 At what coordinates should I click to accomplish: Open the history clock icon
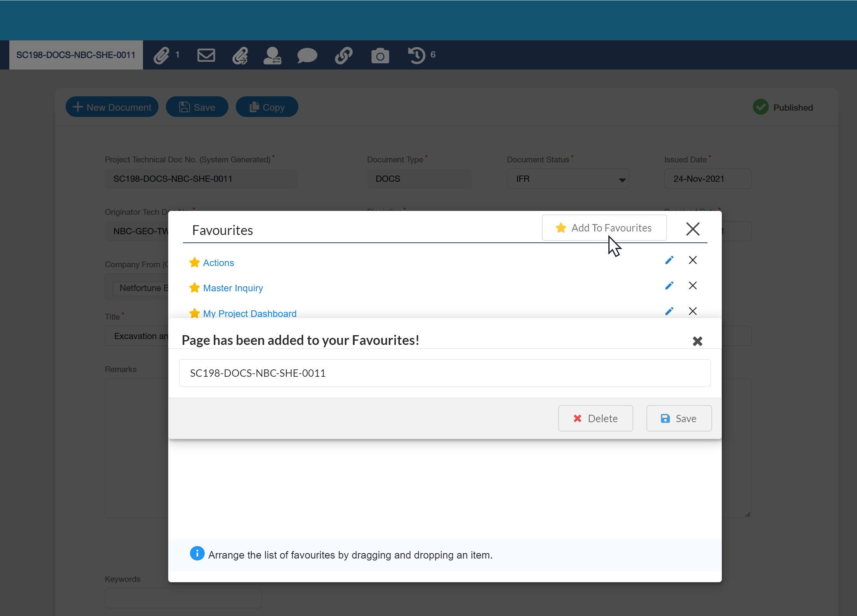(x=417, y=55)
